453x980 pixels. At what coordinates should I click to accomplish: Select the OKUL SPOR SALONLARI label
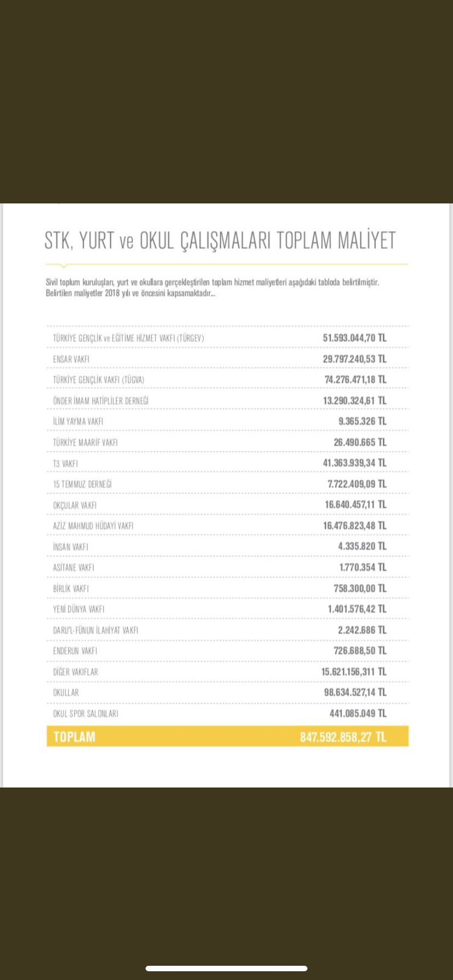tap(85, 714)
